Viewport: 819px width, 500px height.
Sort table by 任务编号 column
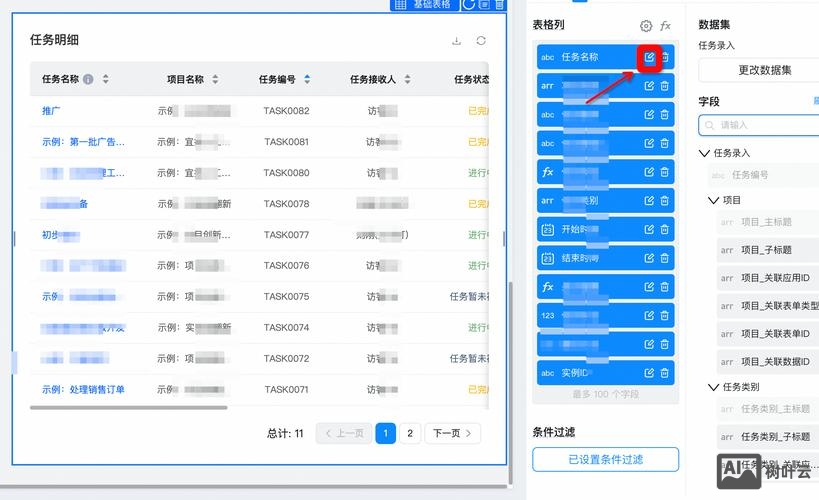coord(307,79)
